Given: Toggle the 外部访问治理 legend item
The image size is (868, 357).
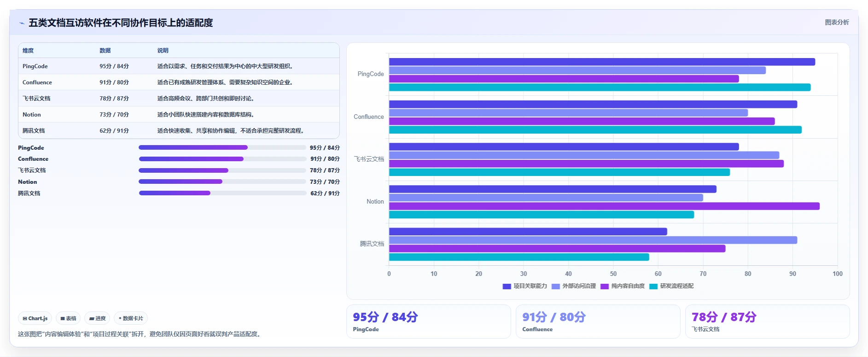Looking at the screenshot, I should (x=574, y=286).
